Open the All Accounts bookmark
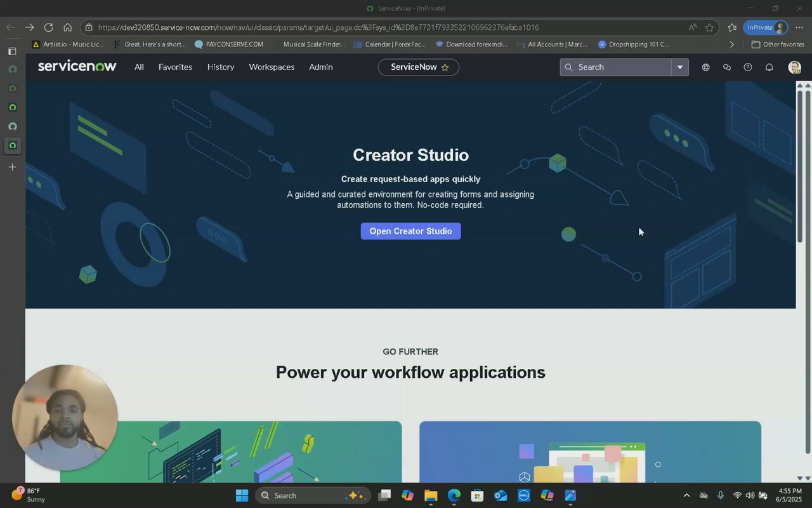 click(x=552, y=44)
